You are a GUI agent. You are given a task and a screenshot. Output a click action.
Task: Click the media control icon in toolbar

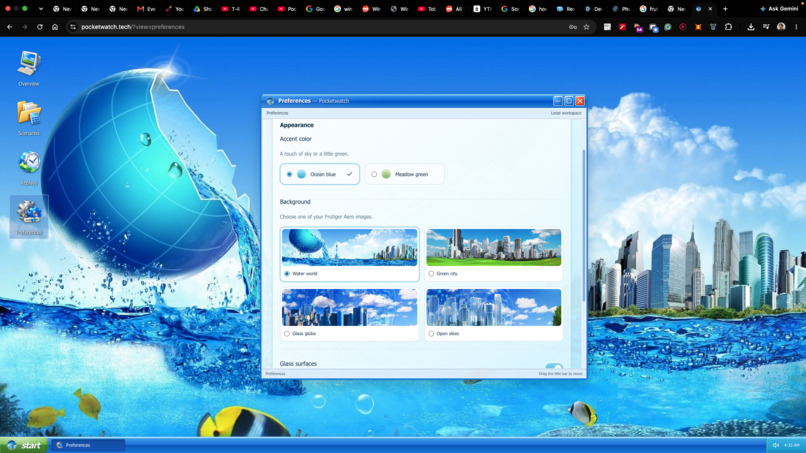pos(766,27)
